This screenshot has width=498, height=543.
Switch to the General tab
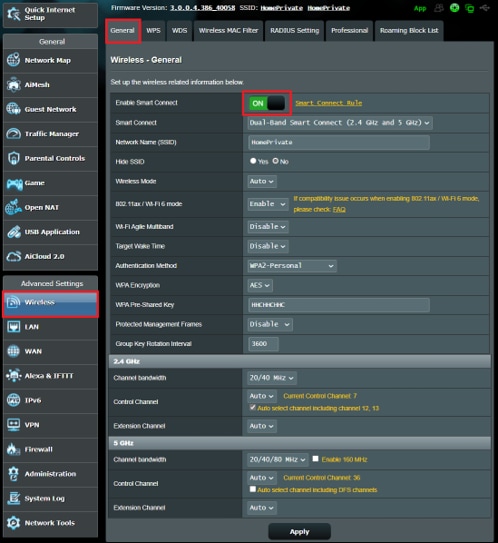(123, 31)
